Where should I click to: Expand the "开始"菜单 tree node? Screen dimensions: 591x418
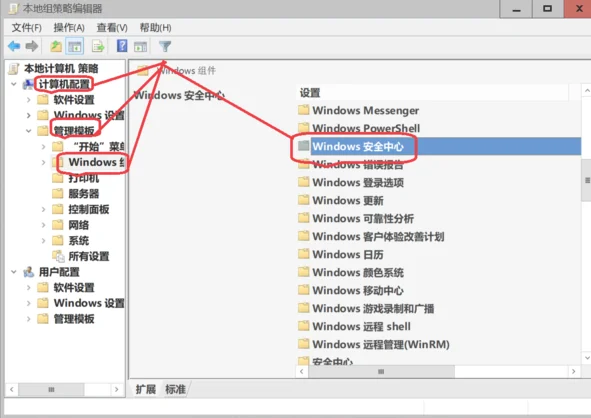[x=43, y=147]
